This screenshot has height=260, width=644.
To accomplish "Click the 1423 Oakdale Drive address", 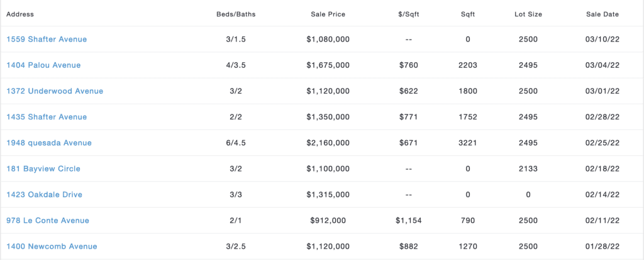I will click(45, 195).
